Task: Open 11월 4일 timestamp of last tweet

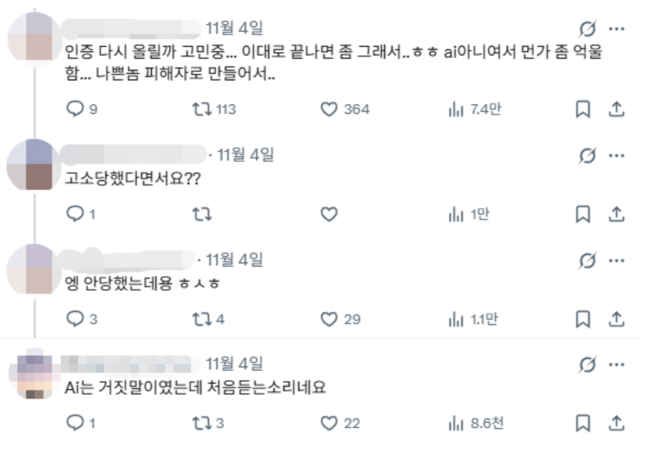Action: click(x=235, y=363)
